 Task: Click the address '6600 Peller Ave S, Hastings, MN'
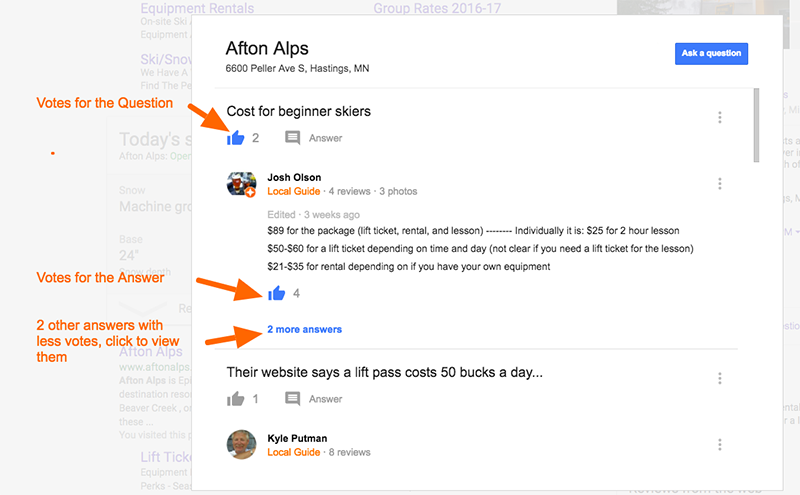[297, 68]
